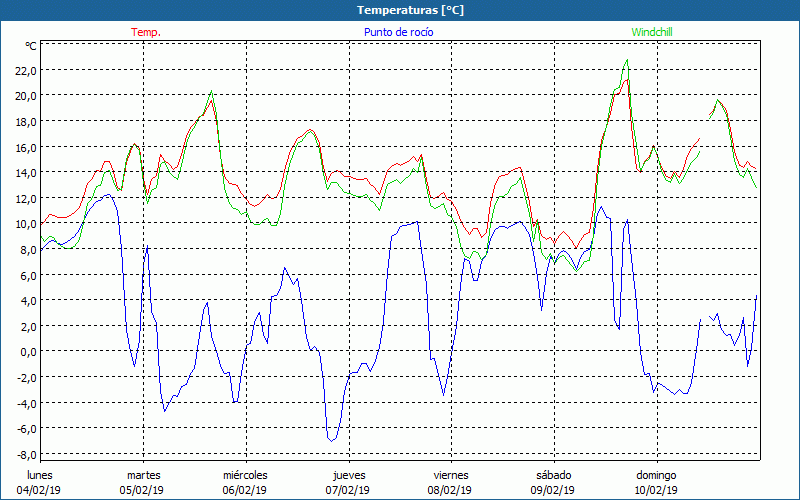The image size is (800, 500).
Task: Click the 20,0 y-axis value
Action: [x=26, y=96]
